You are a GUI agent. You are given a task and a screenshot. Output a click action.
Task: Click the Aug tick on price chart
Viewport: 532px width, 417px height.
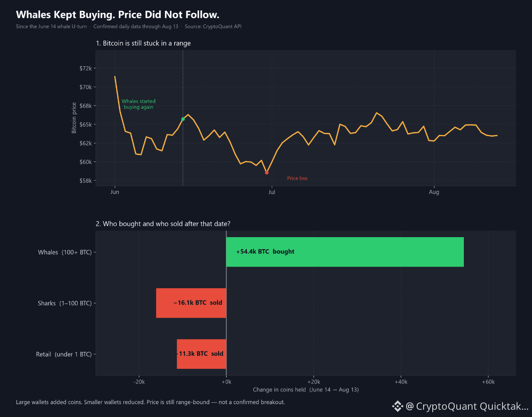(434, 192)
